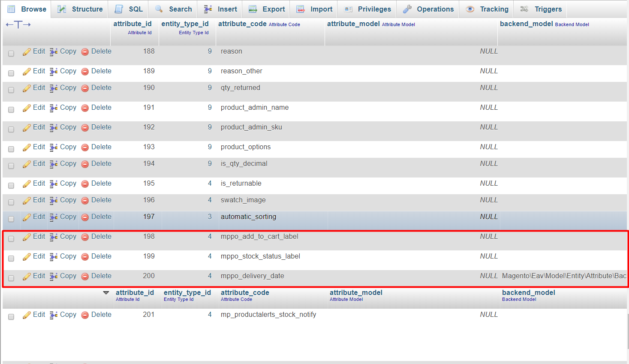Click the Copy icon for swatch_image row
The image size is (629, 364).
point(54,201)
